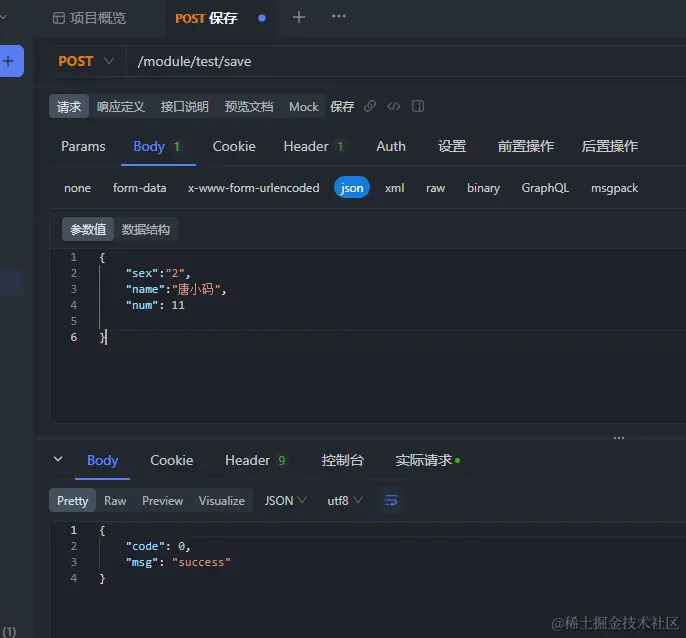Click the 项目概览 tab icon
The height and width of the screenshot is (638, 686).
coord(59,18)
